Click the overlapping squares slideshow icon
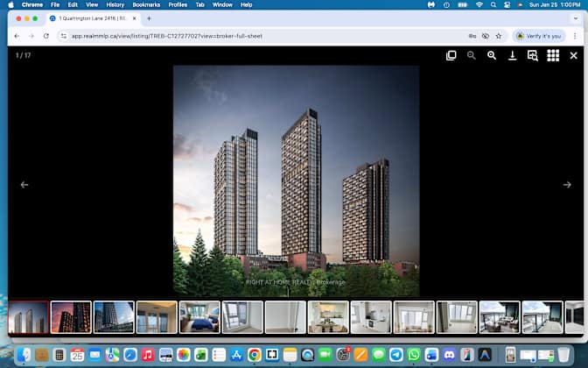The image size is (588, 368). 451,55
